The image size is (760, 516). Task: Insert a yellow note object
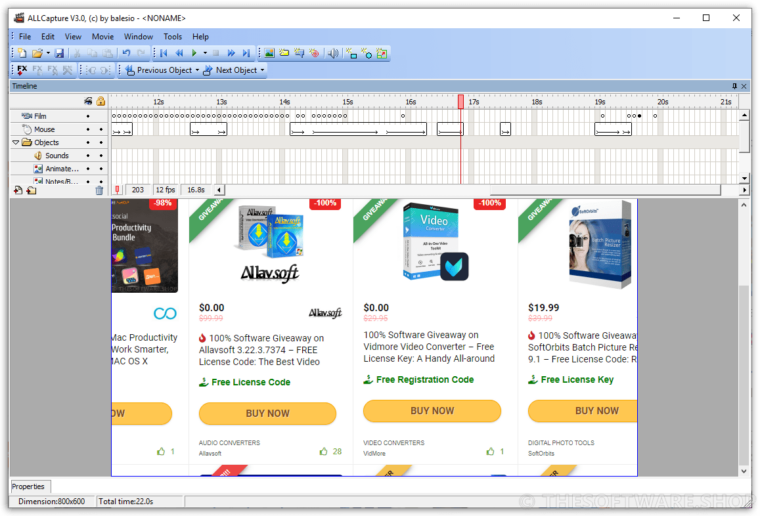click(284, 53)
